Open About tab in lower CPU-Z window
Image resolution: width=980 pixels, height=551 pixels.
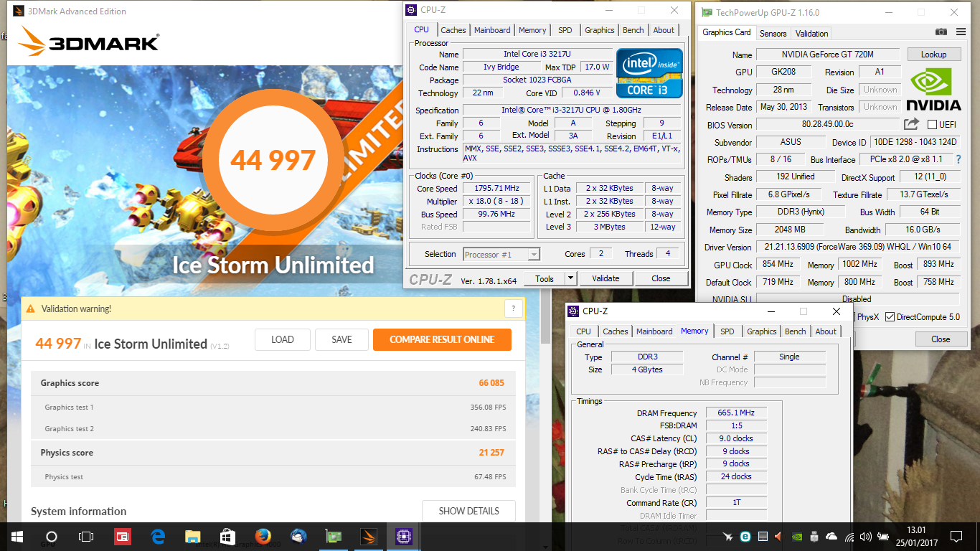coord(826,331)
